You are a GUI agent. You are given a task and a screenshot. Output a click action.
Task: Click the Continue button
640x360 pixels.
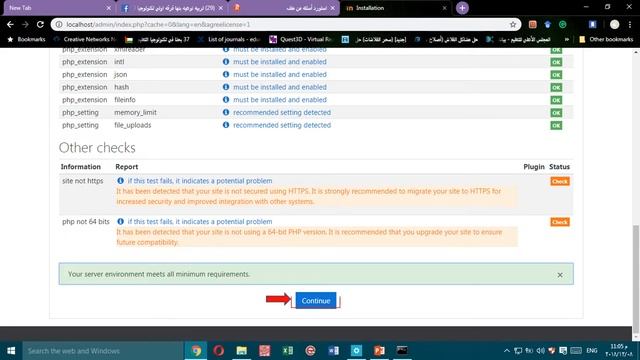pyautogui.click(x=316, y=300)
